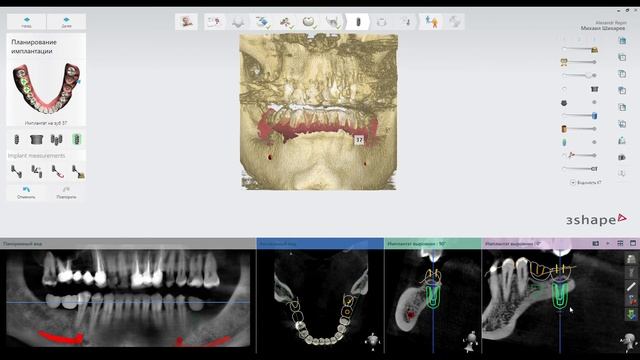Select the green implant-aligned 90° view header

point(433,244)
